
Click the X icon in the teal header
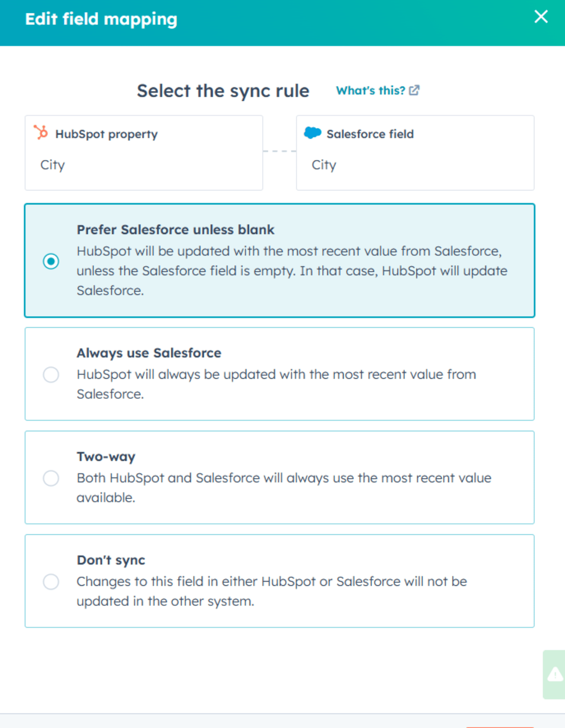click(x=541, y=17)
